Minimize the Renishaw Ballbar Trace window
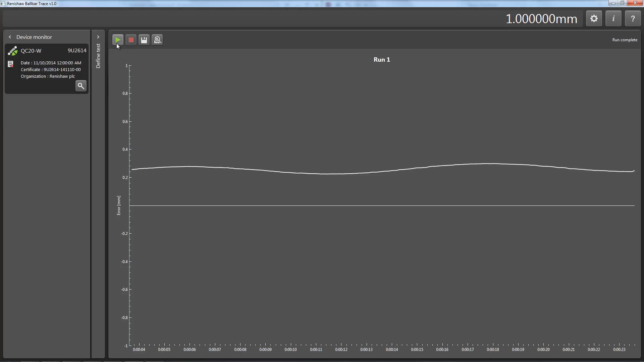This screenshot has height=362, width=644. pos(613,3)
